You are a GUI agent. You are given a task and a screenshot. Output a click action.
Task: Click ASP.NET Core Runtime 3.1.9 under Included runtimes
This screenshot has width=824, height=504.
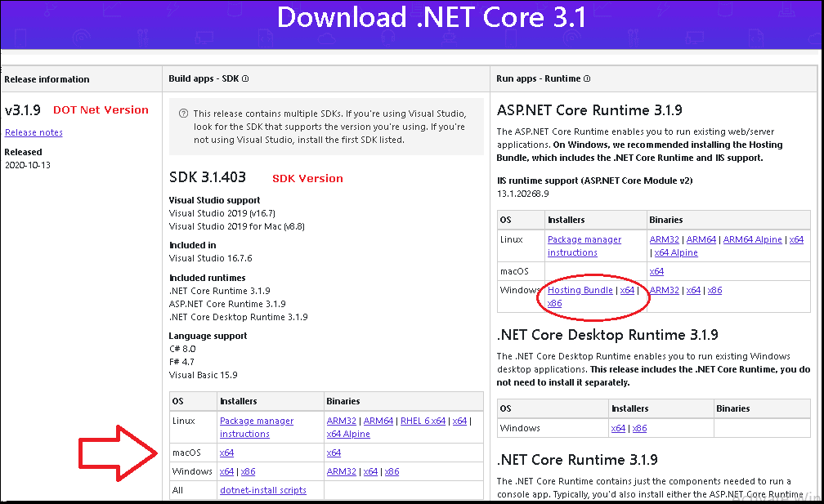(x=227, y=304)
